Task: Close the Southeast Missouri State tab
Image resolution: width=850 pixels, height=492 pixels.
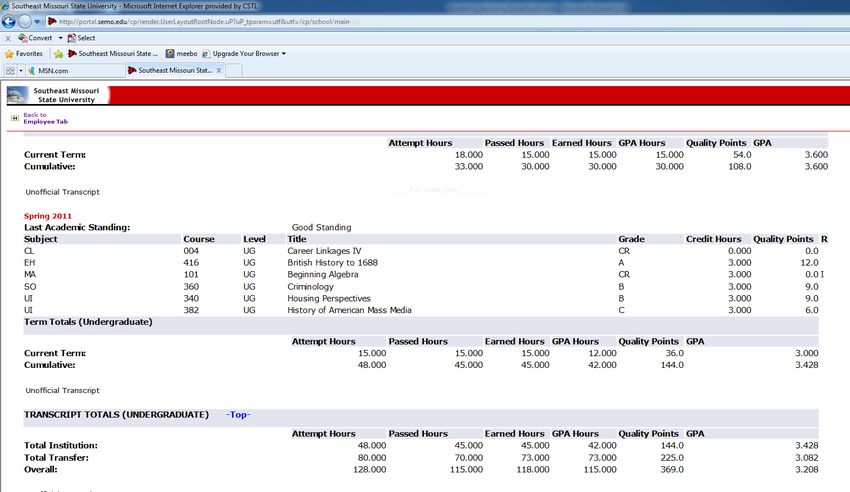Action: click(219, 70)
